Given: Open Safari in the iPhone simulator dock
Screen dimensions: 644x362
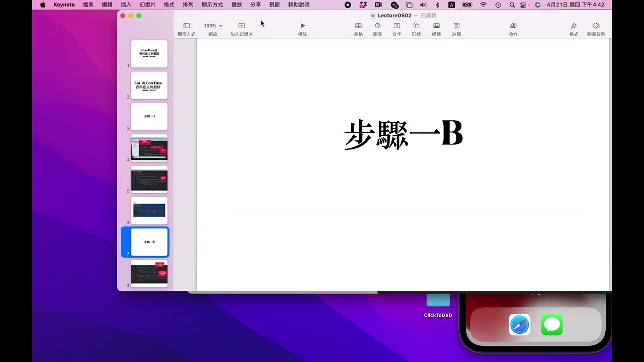Looking at the screenshot, I should point(520,324).
